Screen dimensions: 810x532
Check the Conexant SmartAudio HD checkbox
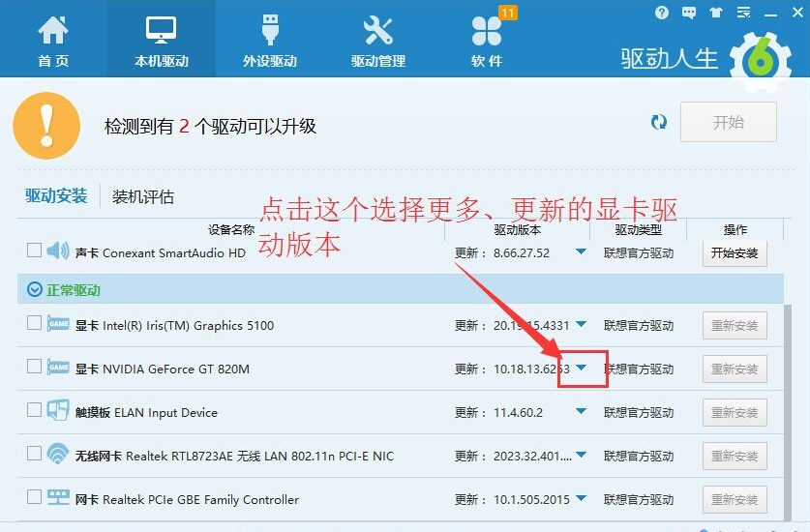tap(34, 250)
